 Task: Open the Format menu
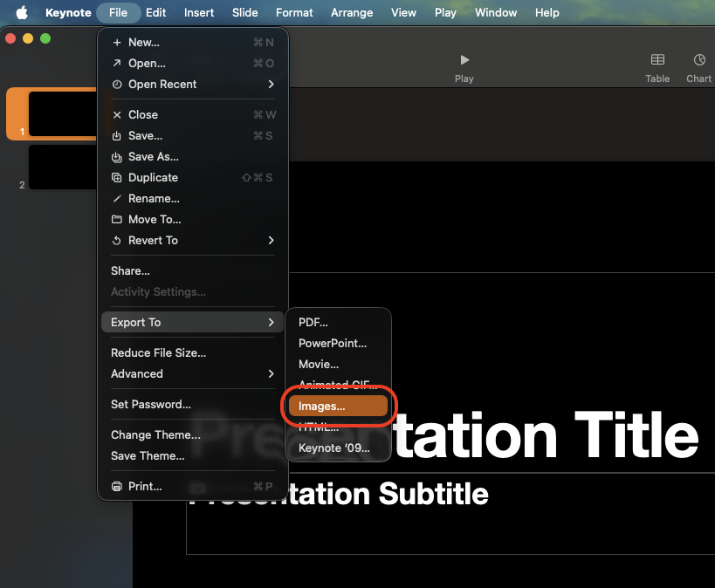(294, 13)
